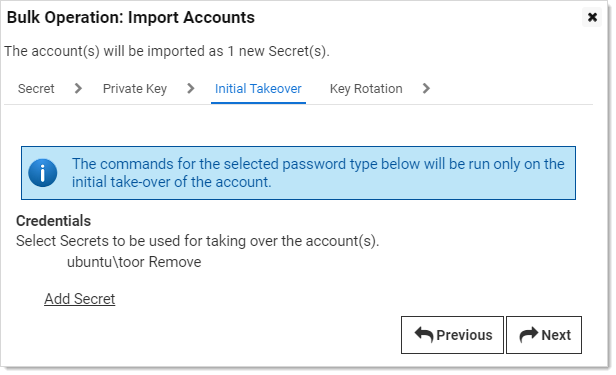The image size is (616, 375).
Task: Select the Initial Takeover tab
Action: [258, 89]
